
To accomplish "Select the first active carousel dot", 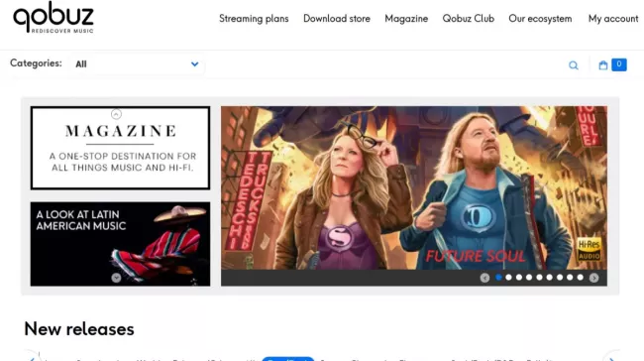I will coord(498,278).
